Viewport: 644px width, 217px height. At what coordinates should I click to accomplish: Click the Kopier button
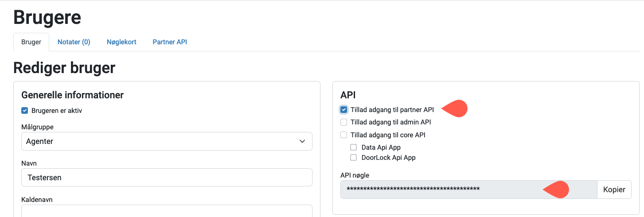point(614,190)
